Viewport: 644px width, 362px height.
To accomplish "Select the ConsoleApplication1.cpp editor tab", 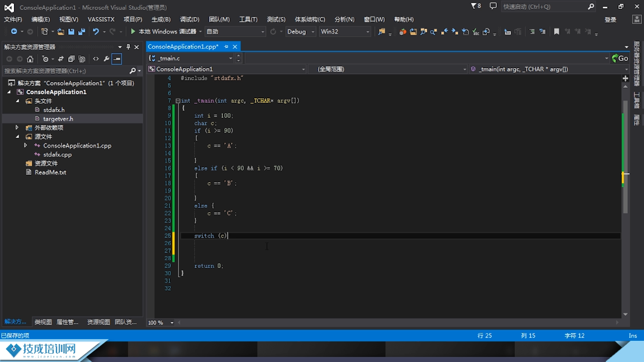I will click(x=183, y=47).
